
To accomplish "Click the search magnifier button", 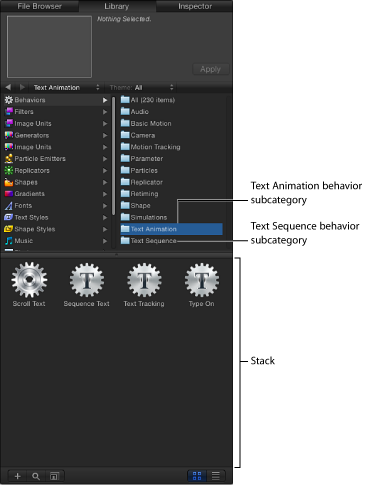I will point(36,476).
